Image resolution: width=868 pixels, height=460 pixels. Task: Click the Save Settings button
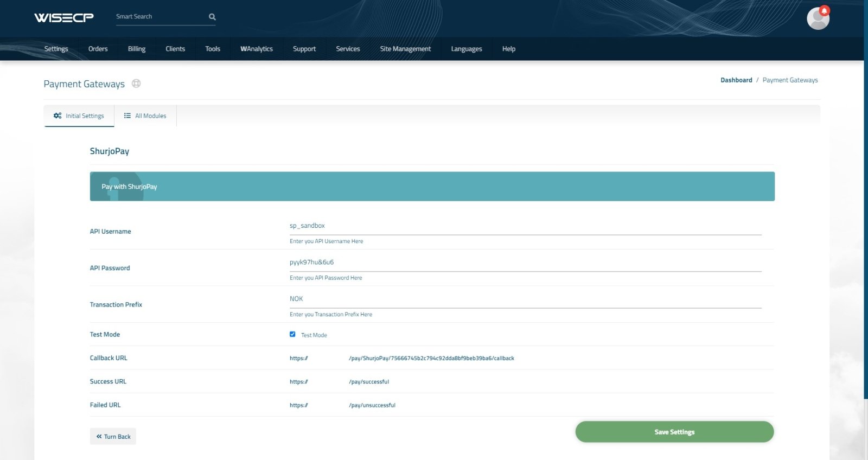point(674,432)
